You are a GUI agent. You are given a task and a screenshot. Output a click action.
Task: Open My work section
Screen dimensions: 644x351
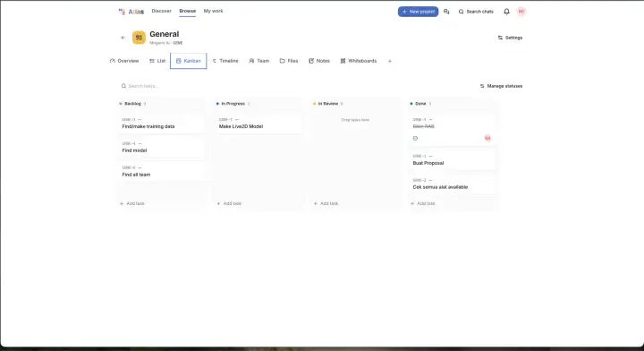click(213, 11)
